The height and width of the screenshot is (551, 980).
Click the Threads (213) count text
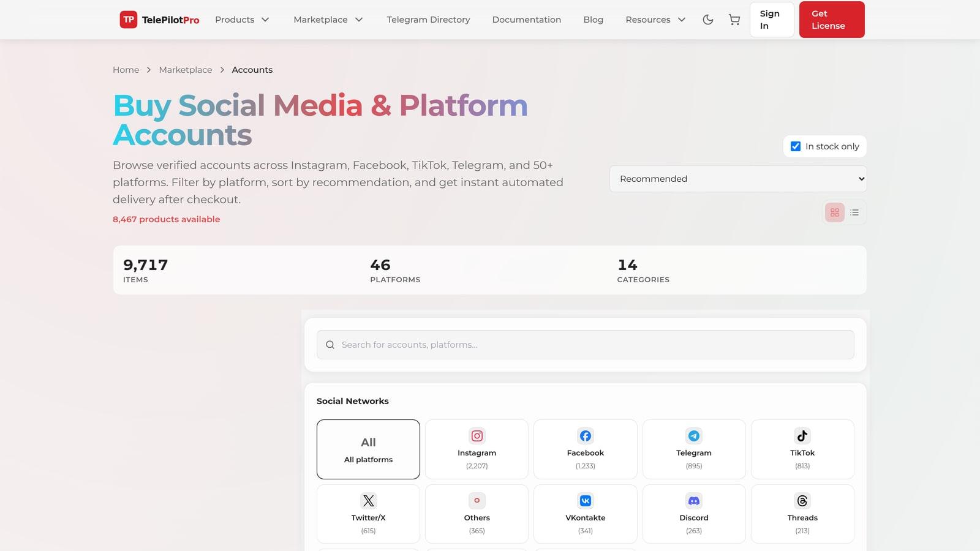pyautogui.click(x=802, y=531)
